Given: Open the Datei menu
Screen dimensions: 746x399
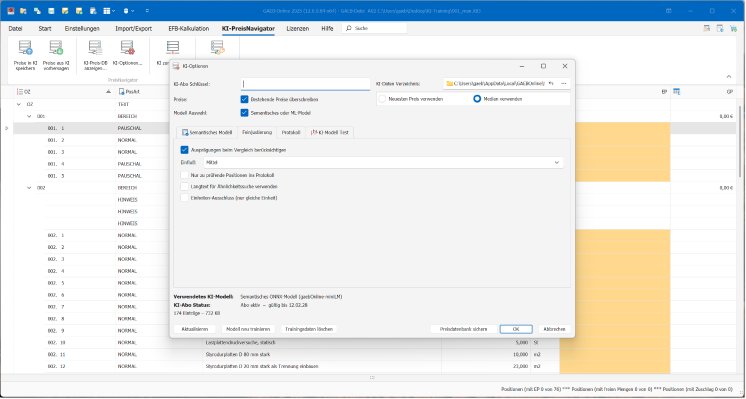Looking at the screenshot, I should click(15, 29).
